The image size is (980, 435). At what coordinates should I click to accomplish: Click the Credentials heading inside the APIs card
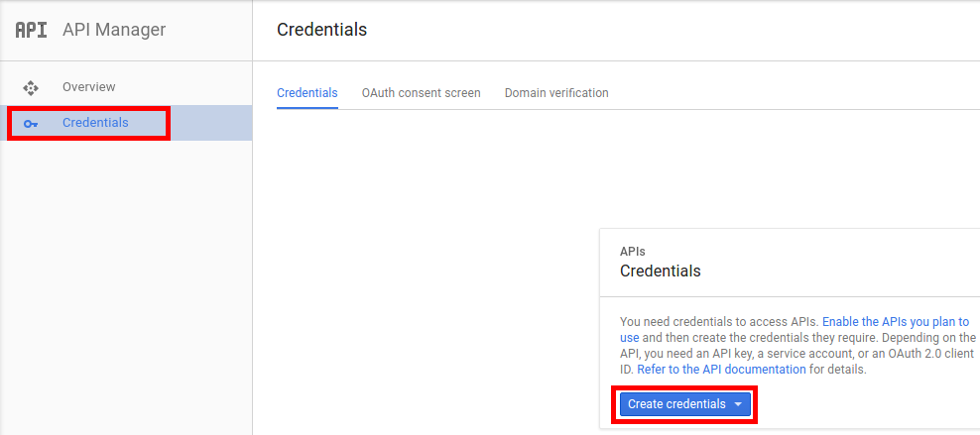[660, 271]
